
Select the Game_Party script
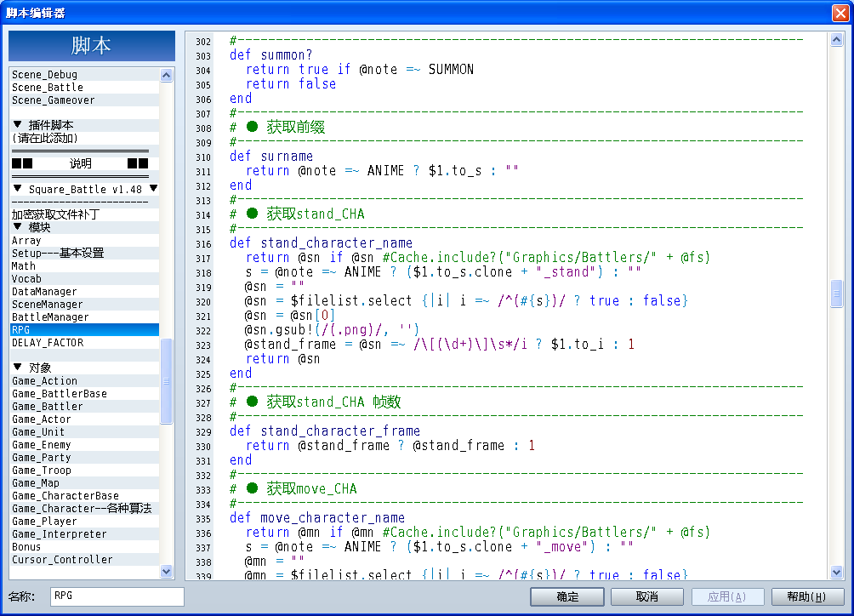(x=85, y=458)
